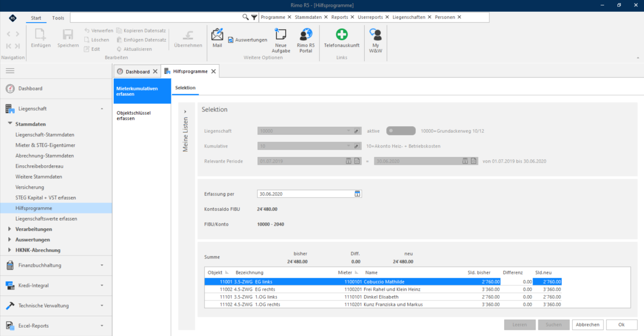Click the Speichern disk icon

point(68,35)
